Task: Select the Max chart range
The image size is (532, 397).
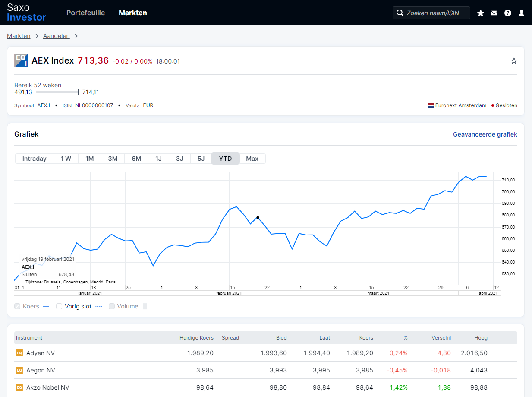Action: tap(252, 159)
